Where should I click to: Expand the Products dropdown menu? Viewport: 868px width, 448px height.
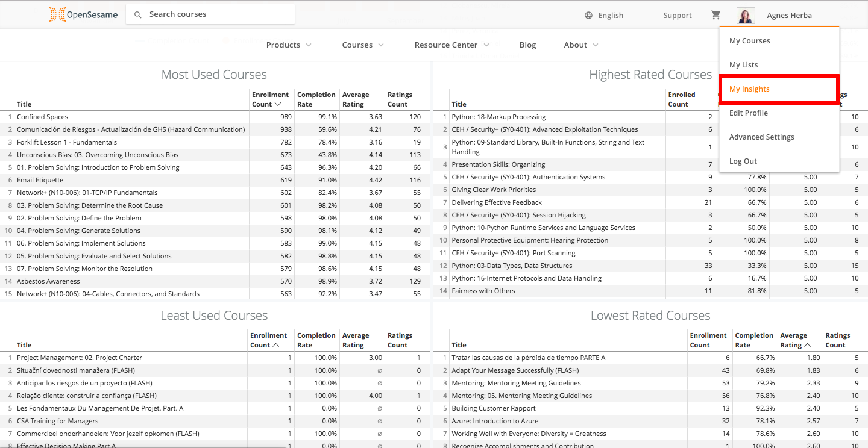click(289, 45)
